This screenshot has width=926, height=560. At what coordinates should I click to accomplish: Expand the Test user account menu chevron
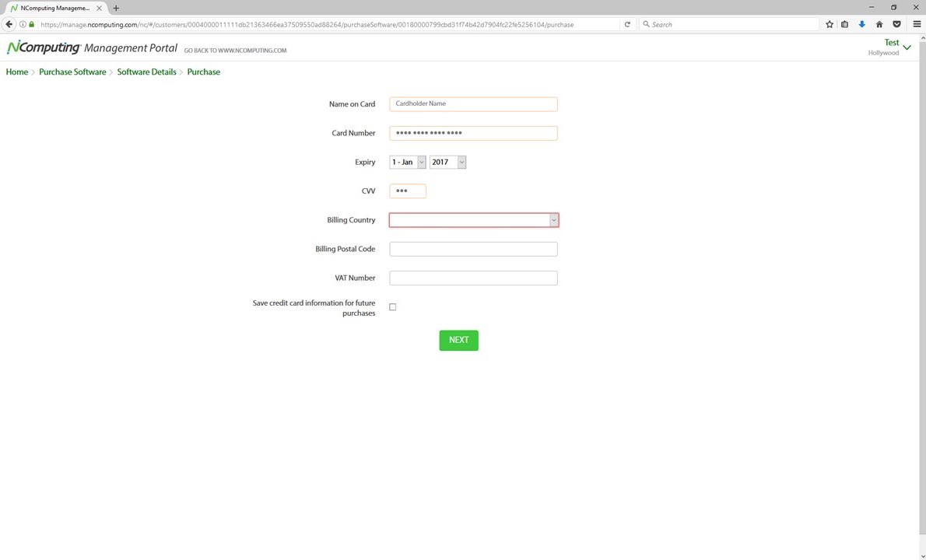tap(907, 47)
